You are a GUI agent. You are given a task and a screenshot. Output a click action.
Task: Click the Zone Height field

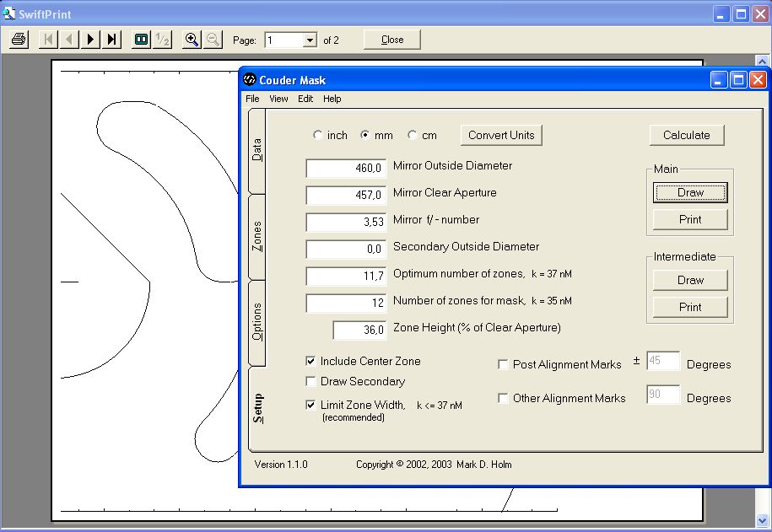pyautogui.click(x=360, y=330)
